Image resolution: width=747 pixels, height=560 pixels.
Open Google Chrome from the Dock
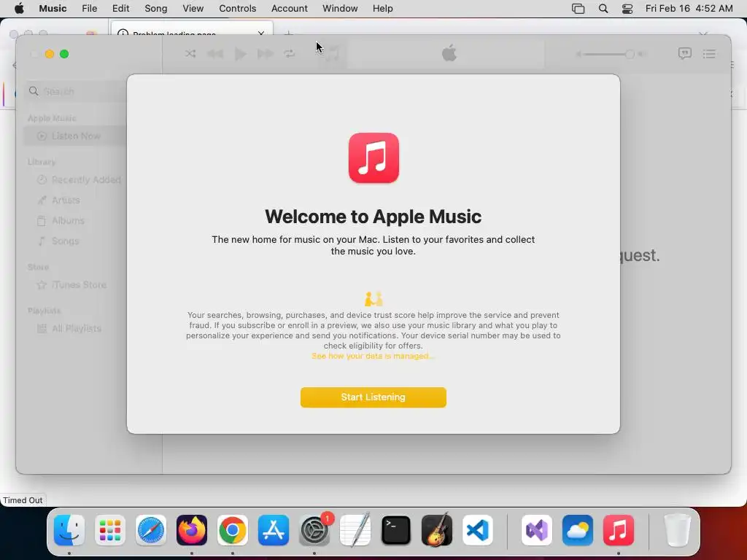pyautogui.click(x=233, y=530)
